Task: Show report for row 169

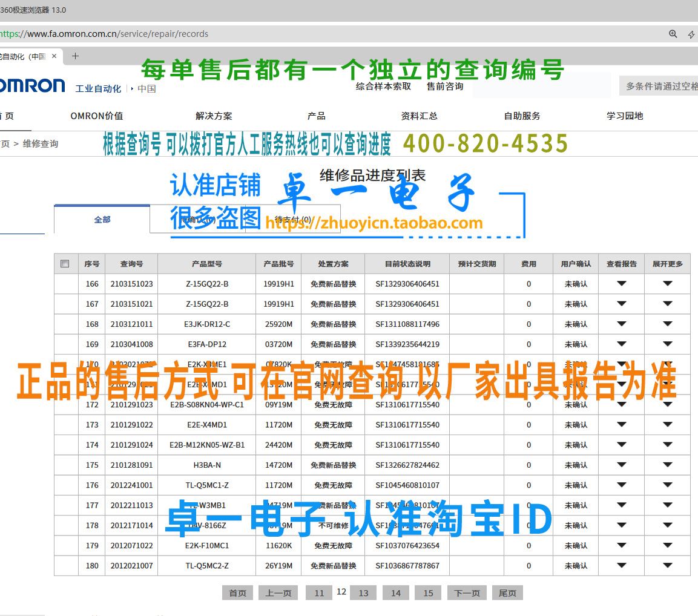Action: point(622,344)
